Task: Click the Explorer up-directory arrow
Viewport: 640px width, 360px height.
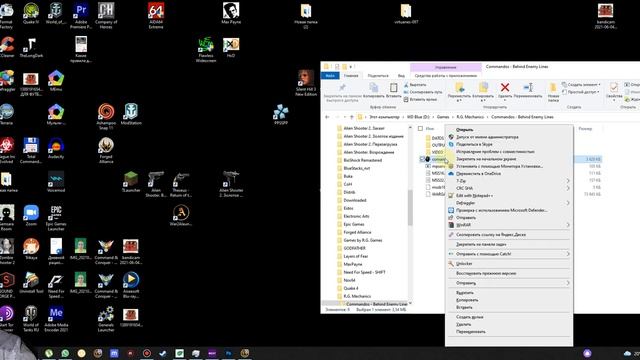Action: [351, 117]
